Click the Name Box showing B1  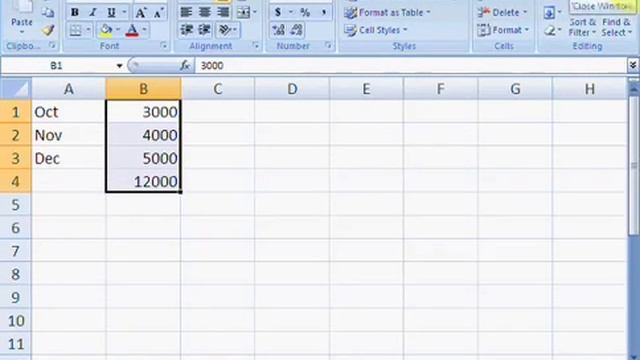(x=57, y=66)
